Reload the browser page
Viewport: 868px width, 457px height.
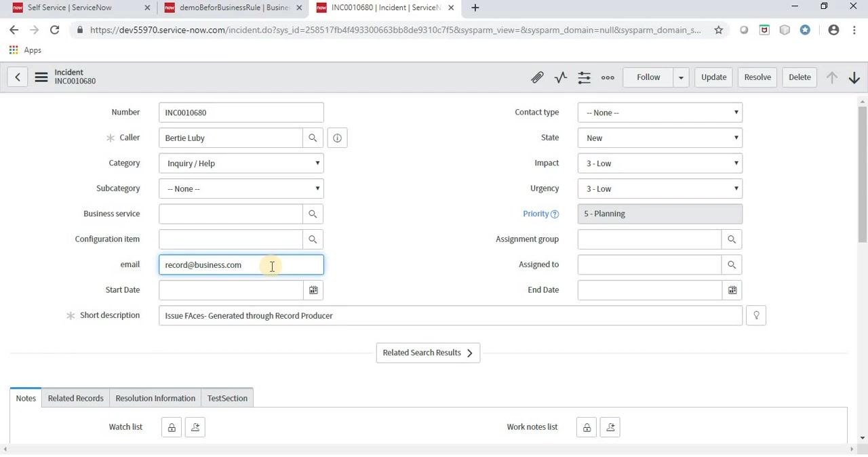tap(54, 30)
